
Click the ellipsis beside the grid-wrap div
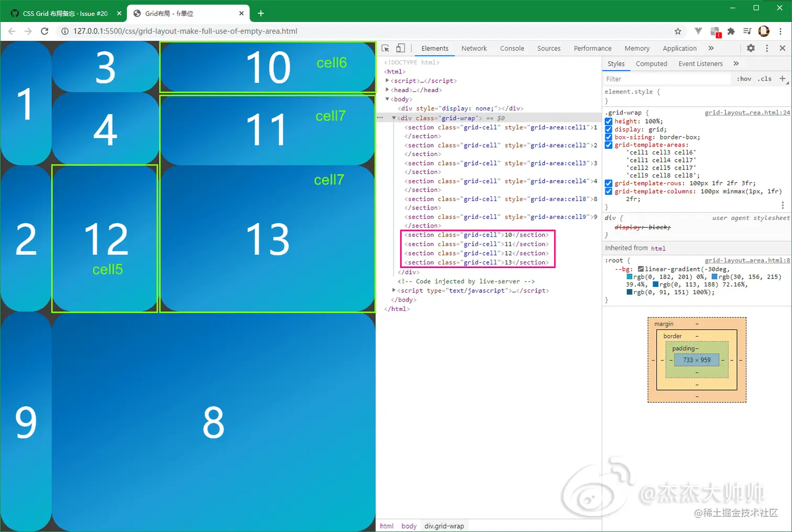[380, 118]
